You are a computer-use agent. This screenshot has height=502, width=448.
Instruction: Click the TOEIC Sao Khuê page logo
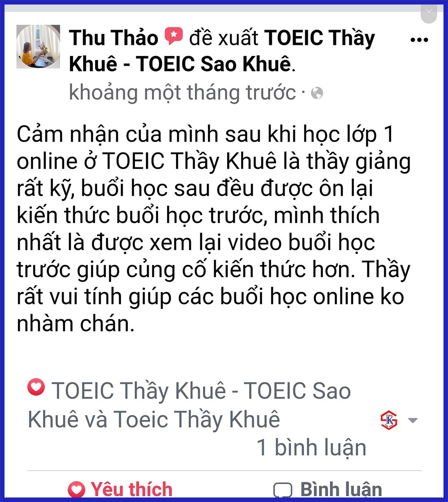pos(389,420)
